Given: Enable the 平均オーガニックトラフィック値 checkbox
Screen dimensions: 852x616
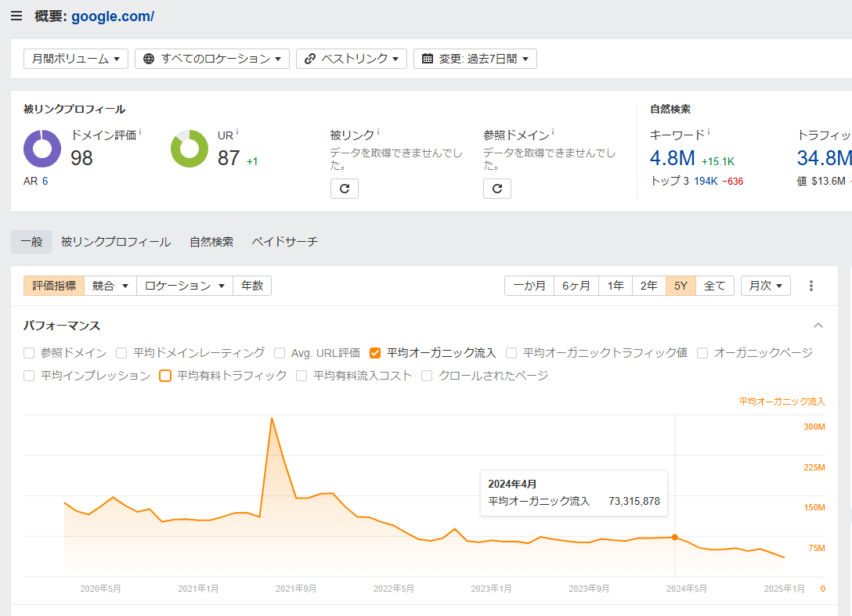Looking at the screenshot, I should click(x=511, y=353).
